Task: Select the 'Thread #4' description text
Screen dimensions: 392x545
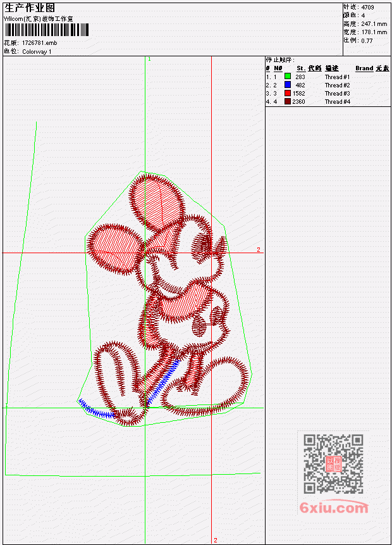Action: [337, 102]
